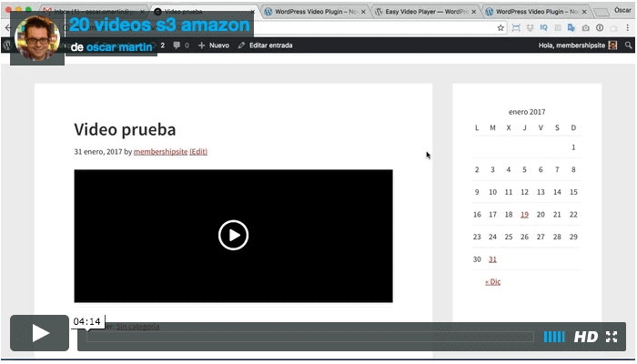
Task: Open the WordPress admin bar search icon
Action: 628,45
